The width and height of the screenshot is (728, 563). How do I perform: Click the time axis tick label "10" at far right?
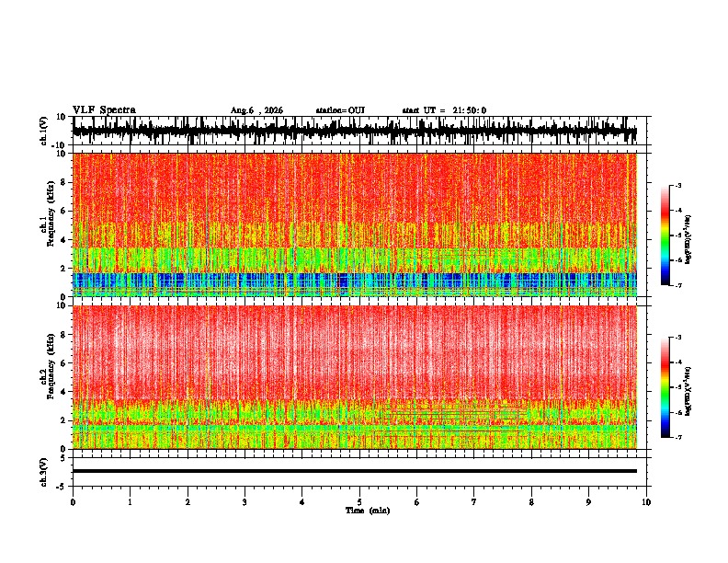pyautogui.click(x=646, y=502)
